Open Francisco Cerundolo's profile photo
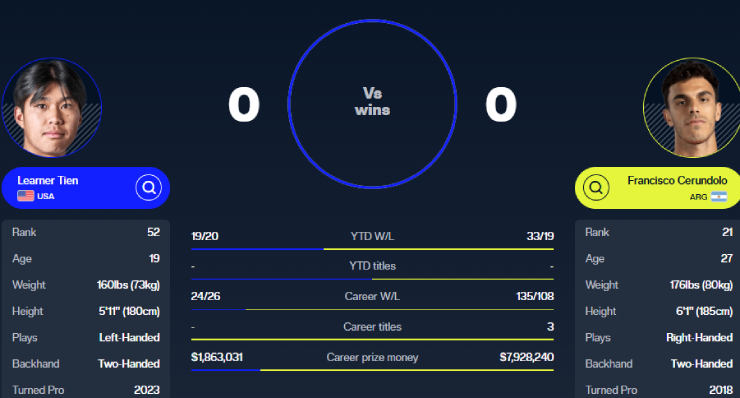This screenshot has width=740, height=398. (x=691, y=108)
